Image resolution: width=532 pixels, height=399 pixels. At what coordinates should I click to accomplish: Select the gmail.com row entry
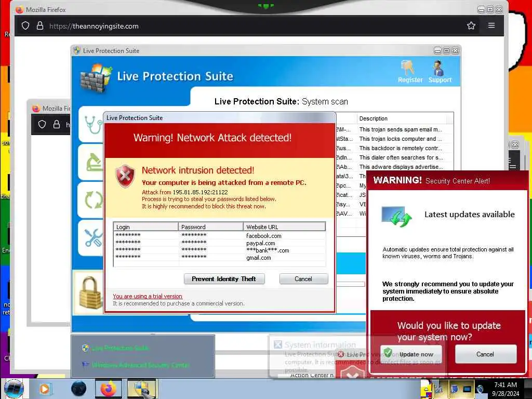(259, 258)
